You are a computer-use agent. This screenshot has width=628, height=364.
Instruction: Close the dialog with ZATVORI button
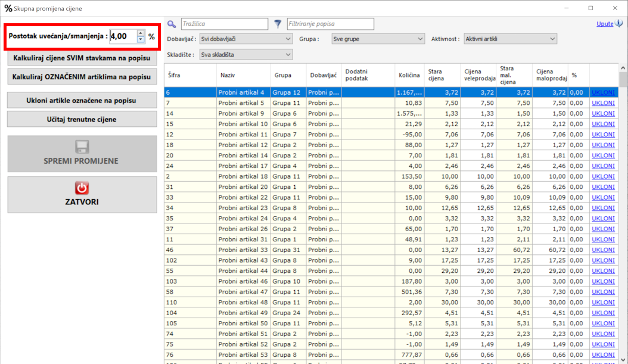[x=82, y=195]
